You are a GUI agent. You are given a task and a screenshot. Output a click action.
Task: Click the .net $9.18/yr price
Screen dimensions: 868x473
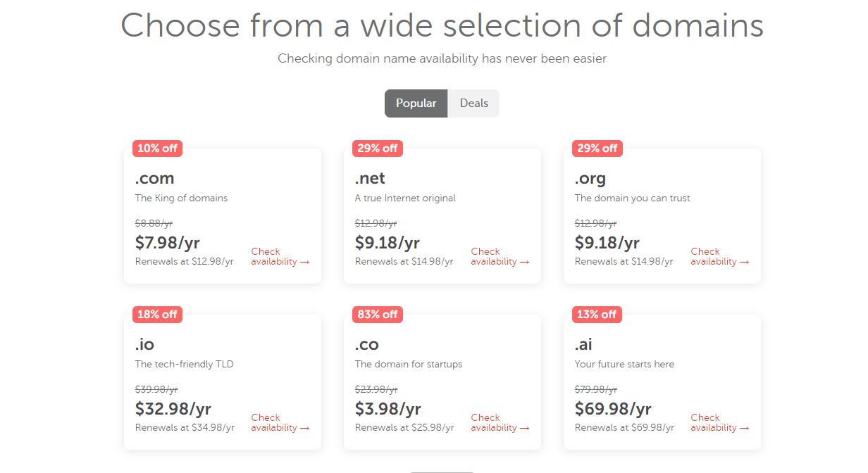coord(387,243)
